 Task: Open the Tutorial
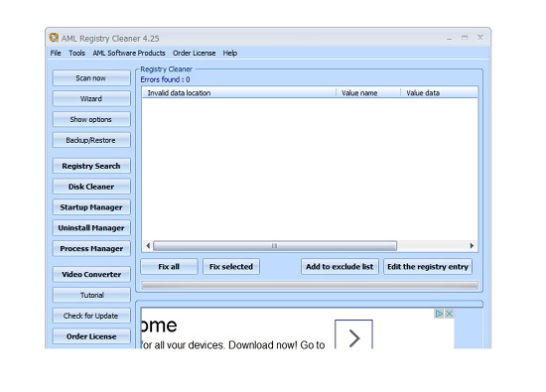pyautogui.click(x=91, y=295)
